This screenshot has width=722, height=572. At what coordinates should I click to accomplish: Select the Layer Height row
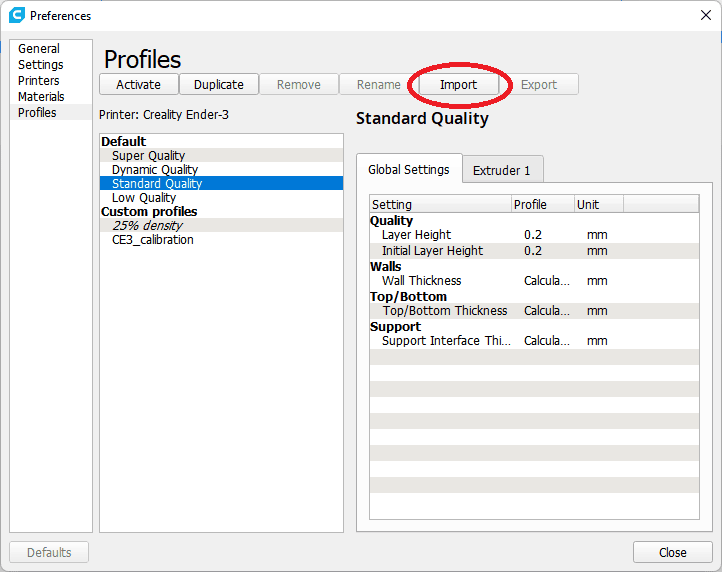(534, 235)
